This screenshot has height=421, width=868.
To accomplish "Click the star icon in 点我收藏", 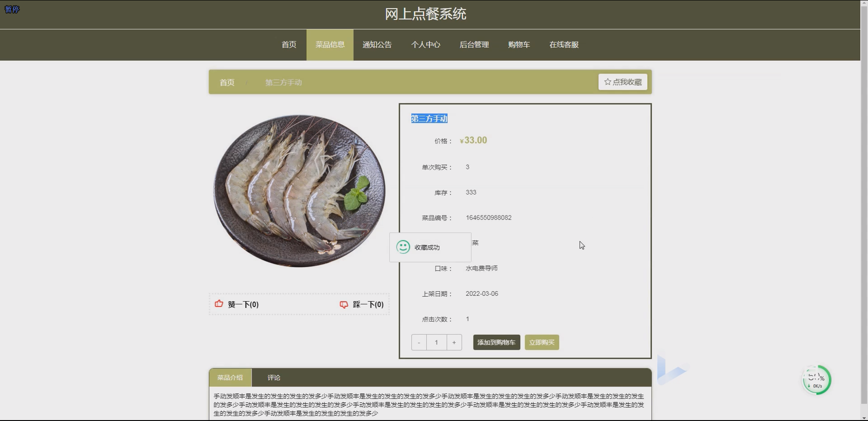I will tap(607, 82).
